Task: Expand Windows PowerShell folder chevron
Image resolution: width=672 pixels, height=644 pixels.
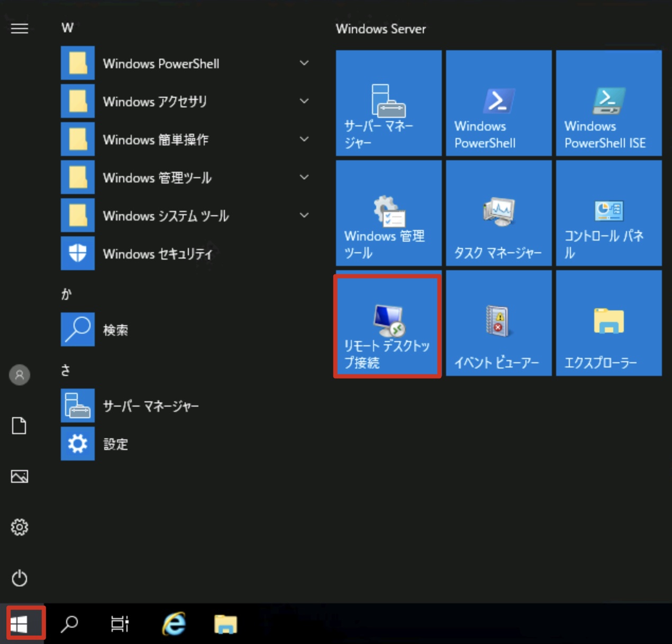Action: click(304, 63)
